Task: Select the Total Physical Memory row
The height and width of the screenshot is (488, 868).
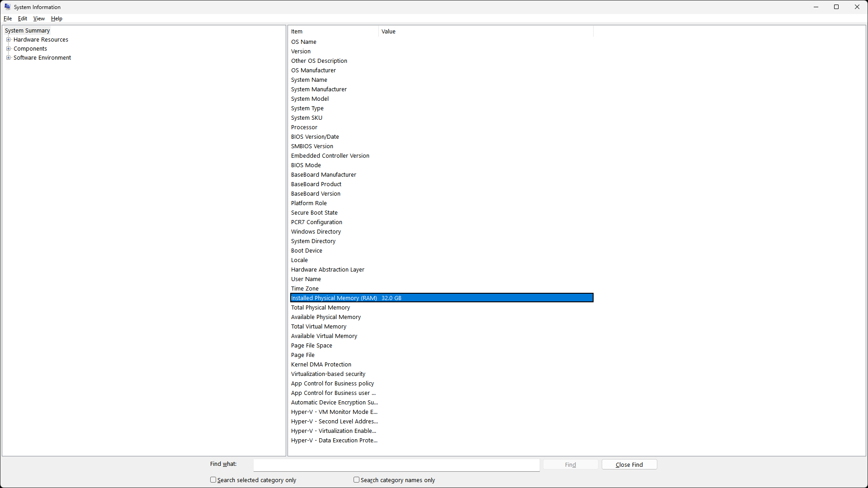Action: pyautogui.click(x=442, y=308)
